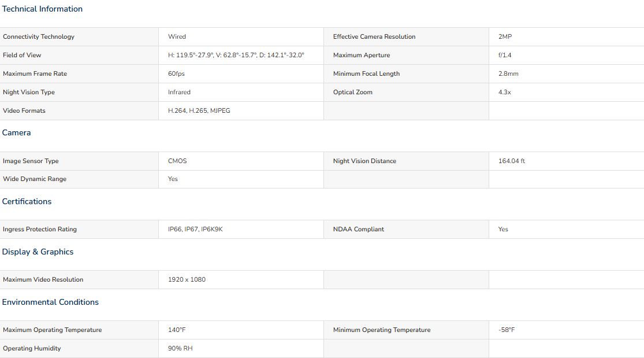Select the Infrared night vision value
The width and height of the screenshot is (644, 358).
coord(179,92)
